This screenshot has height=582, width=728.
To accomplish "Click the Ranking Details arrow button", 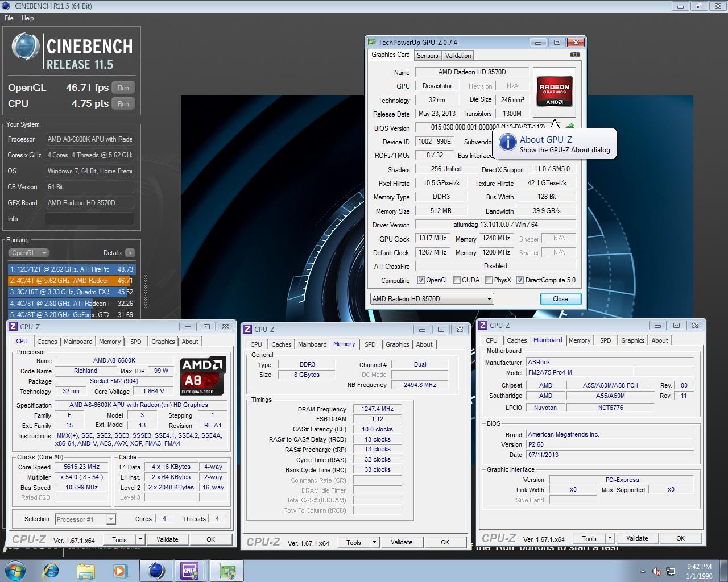I will coord(130,253).
